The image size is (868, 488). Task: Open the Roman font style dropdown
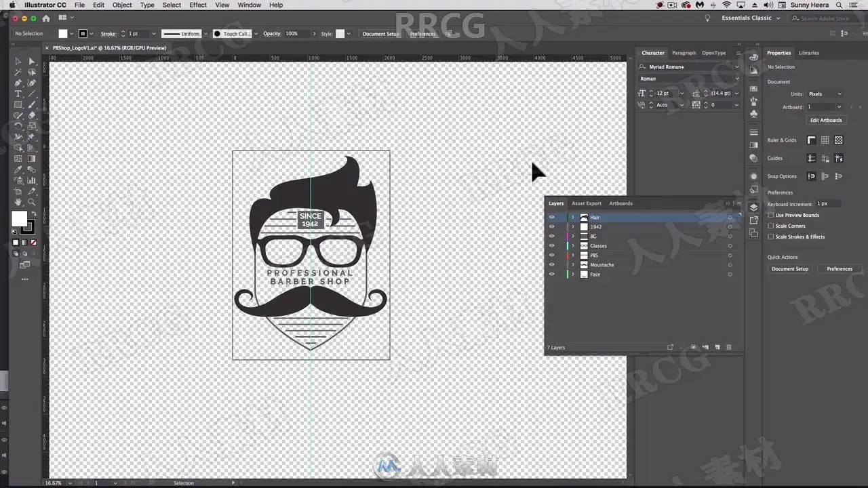tap(737, 79)
